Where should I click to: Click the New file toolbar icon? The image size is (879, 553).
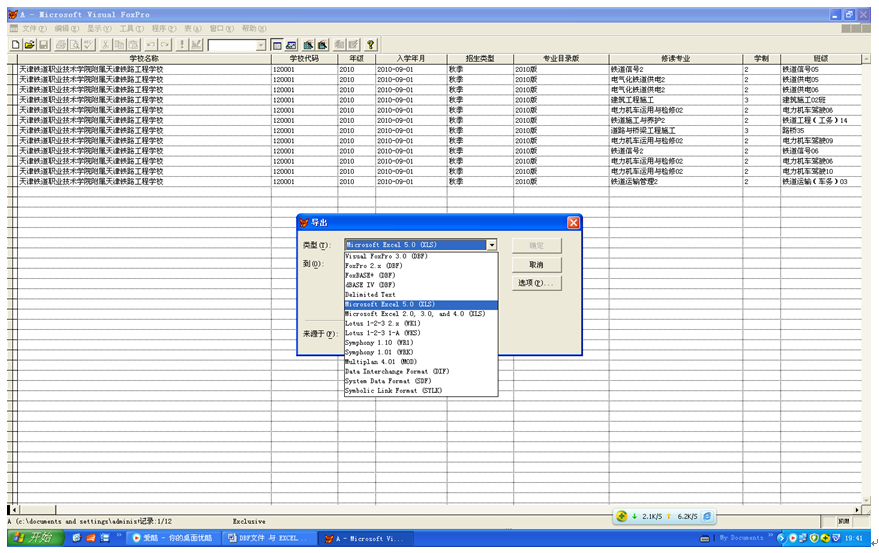[x=16, y=45]
